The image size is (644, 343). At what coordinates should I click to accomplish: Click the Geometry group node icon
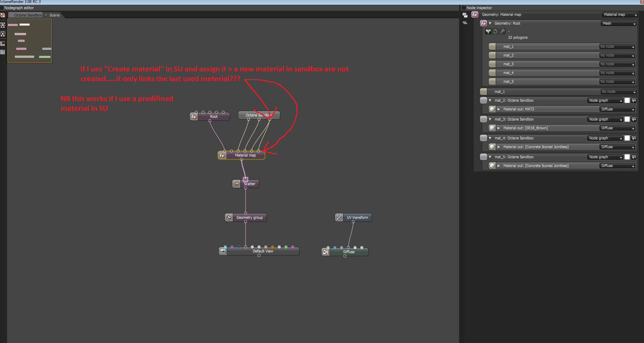(x=229, y=217)
